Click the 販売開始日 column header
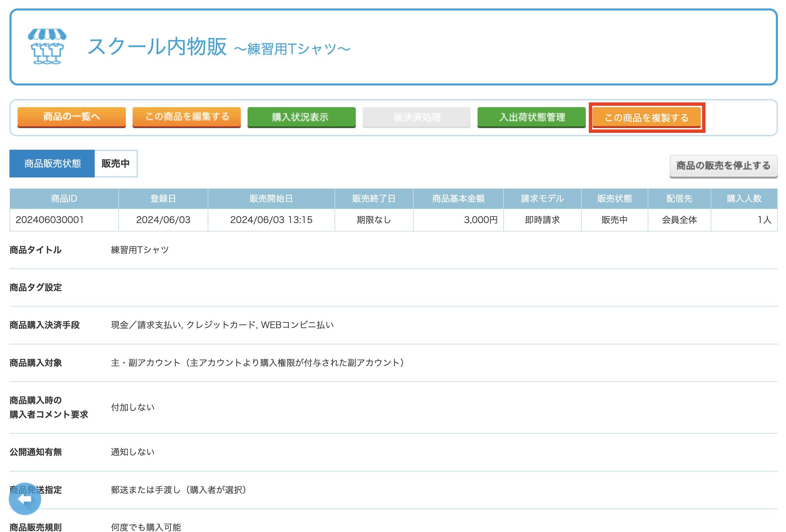 coord(271,199)
